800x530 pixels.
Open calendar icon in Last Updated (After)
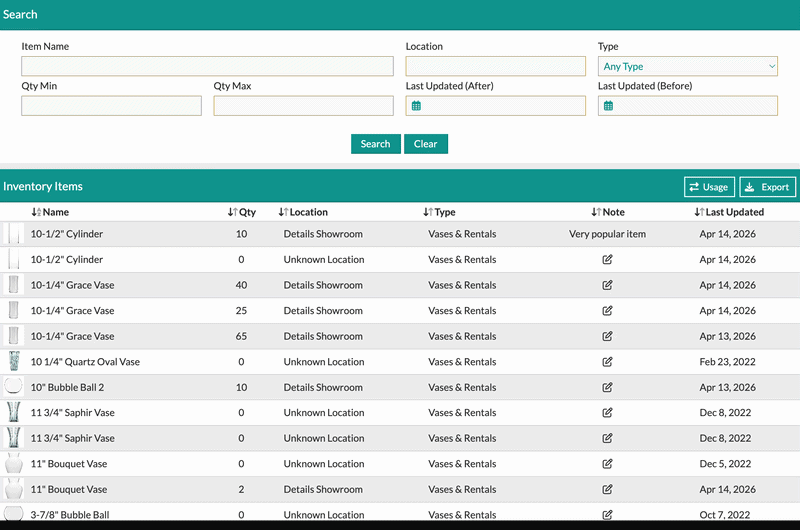click(416, 106)
